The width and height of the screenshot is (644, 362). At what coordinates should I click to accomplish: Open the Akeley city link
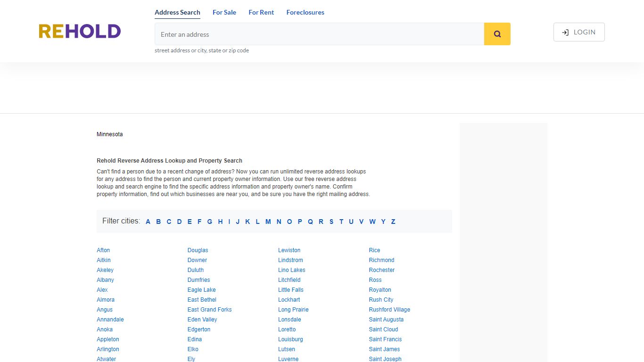click(x=105, y=270)
